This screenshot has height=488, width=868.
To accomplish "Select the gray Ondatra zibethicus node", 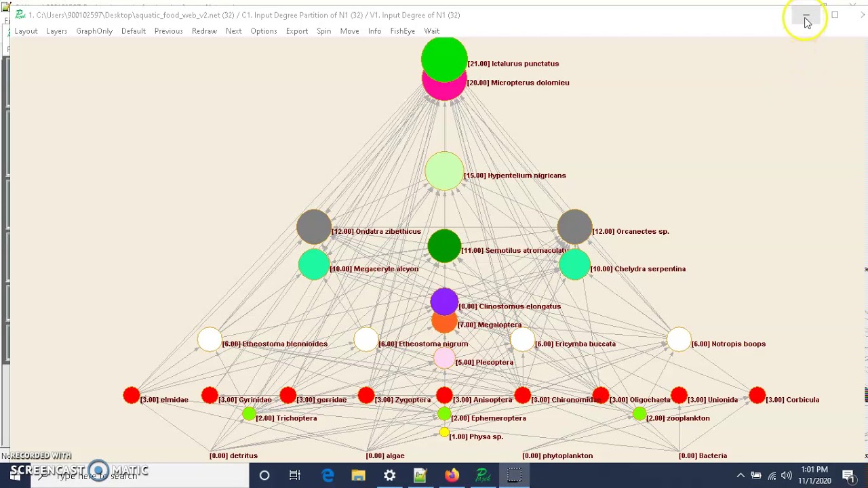I will click(314, 226).
